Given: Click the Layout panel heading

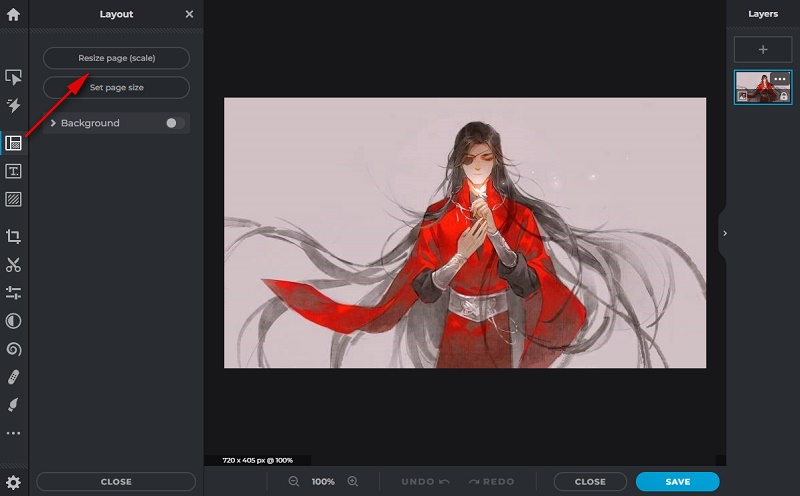Looking at the screenshot, I should [x=116, y=14].
